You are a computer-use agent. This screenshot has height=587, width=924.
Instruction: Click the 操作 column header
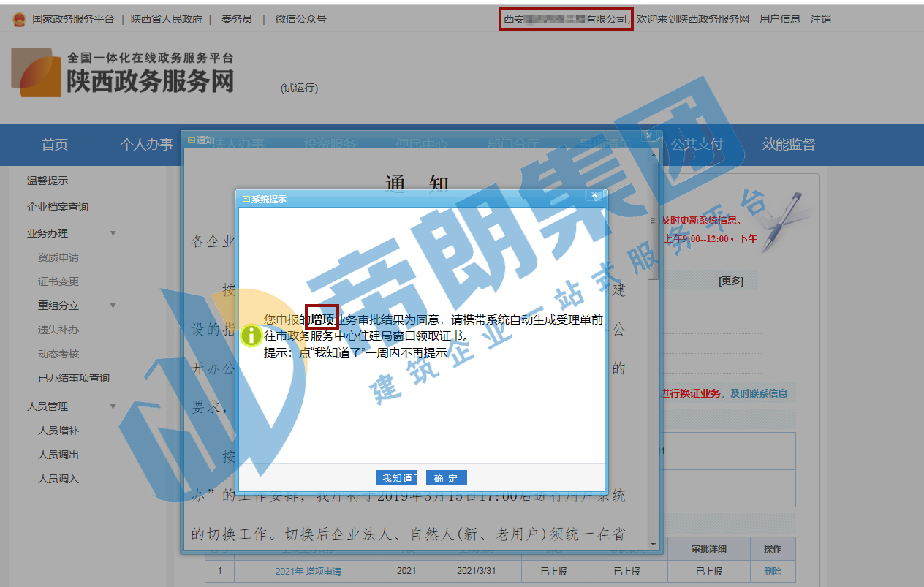tap(773, 549)
